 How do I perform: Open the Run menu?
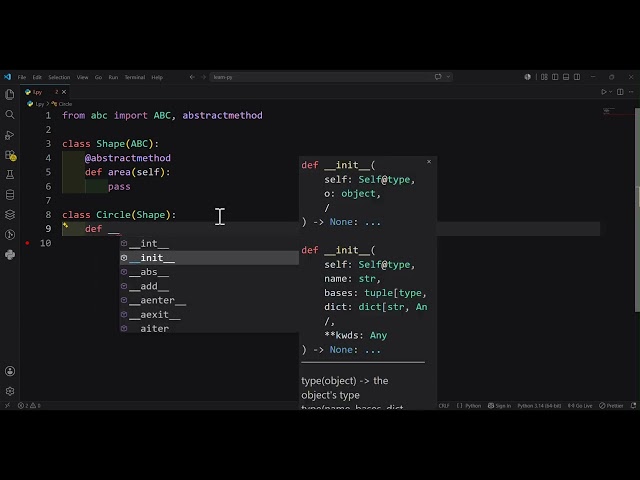coord(113,77)
